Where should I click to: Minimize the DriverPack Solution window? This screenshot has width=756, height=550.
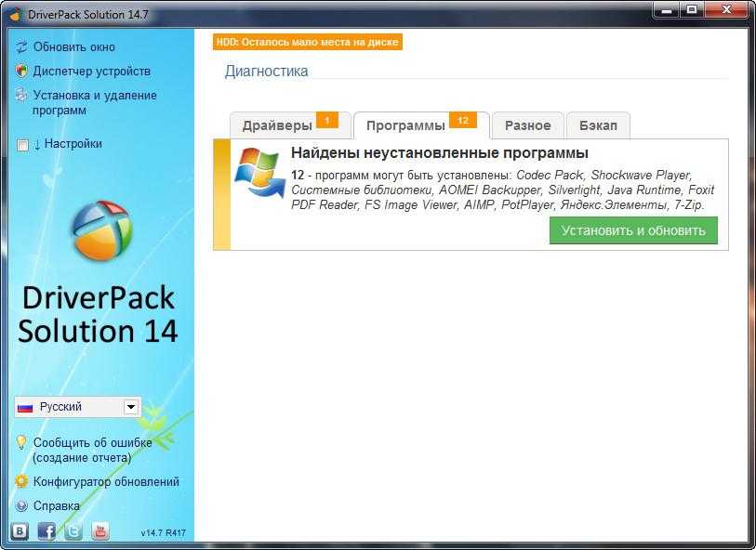pyautogui.click(x=667, y=9)
